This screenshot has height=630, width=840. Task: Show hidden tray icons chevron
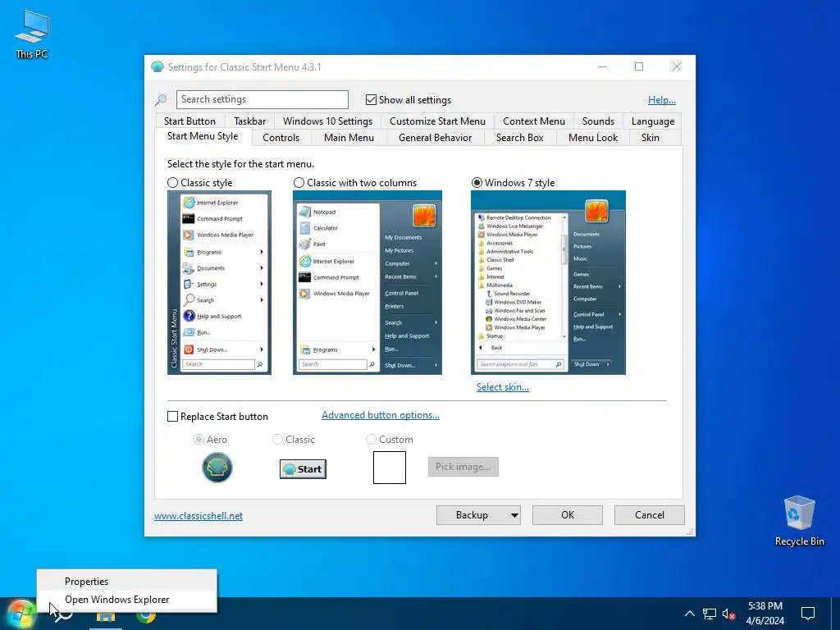(x=689, y=614)
